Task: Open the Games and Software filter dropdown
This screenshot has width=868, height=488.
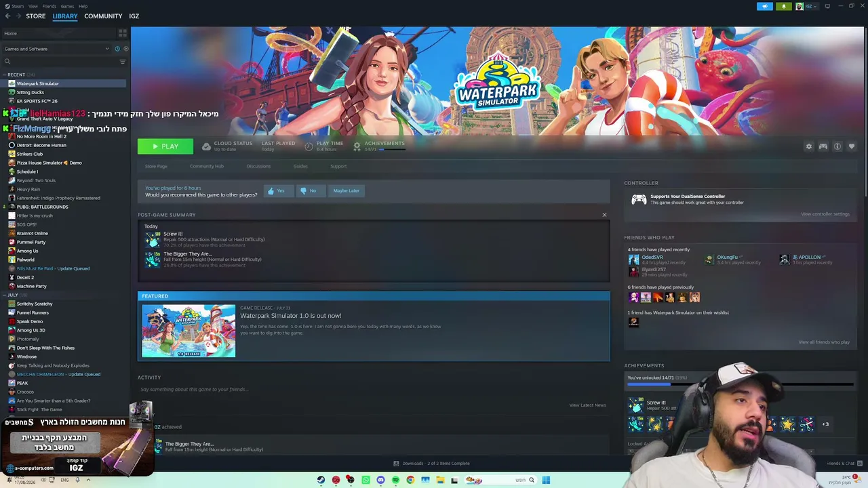Action: pos(56,49)
